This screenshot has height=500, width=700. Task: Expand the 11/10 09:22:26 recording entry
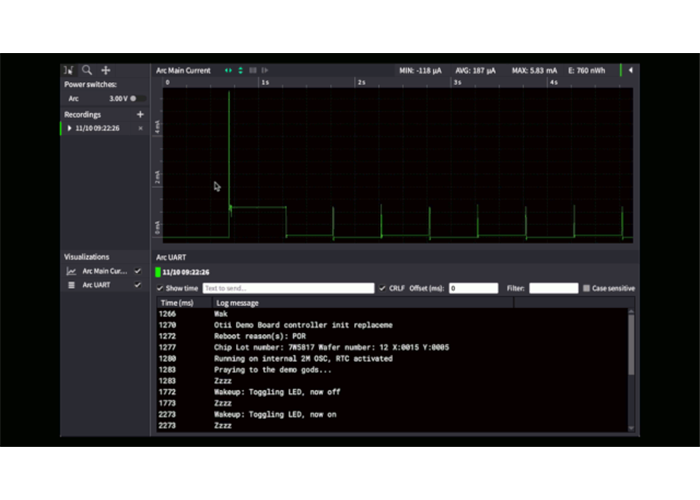tap(69, 128)
